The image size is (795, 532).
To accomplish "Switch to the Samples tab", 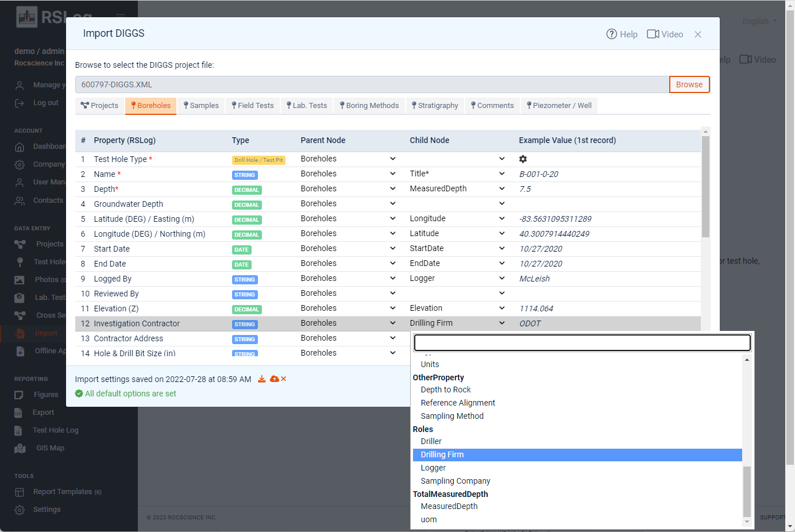I will [x=201, y=106].
